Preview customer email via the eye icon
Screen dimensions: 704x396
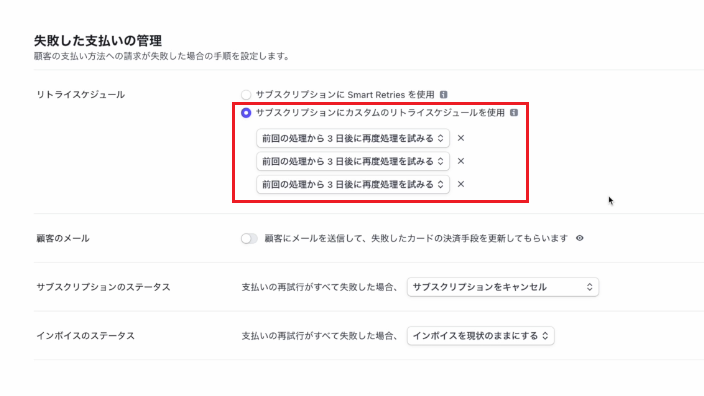click(580, 238)
